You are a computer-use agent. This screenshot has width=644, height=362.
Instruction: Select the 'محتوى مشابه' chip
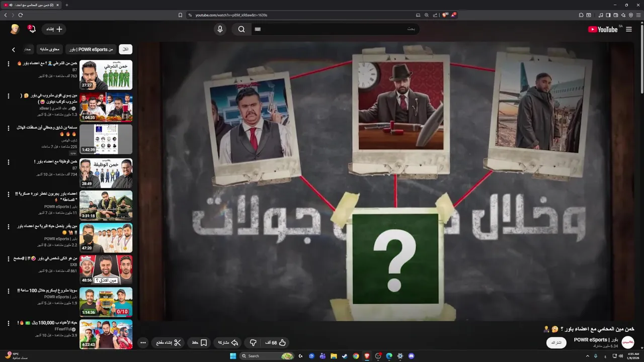point(50,49)
